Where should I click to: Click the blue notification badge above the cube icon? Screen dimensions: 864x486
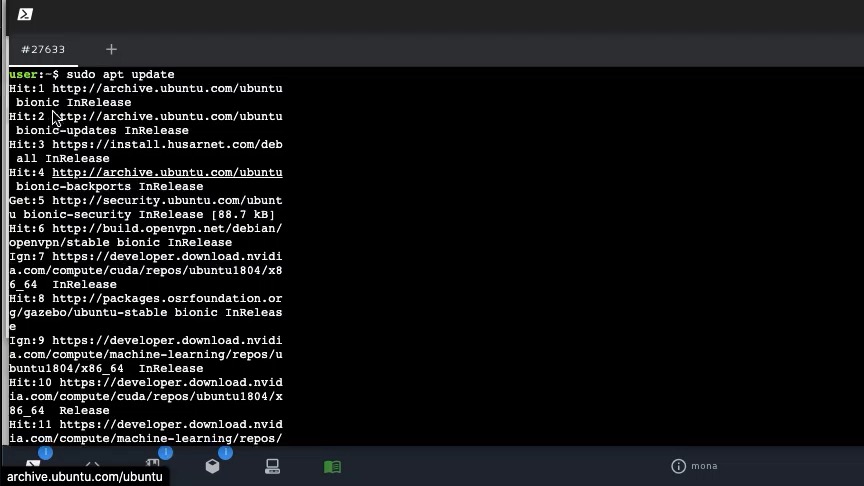(225, 452)
